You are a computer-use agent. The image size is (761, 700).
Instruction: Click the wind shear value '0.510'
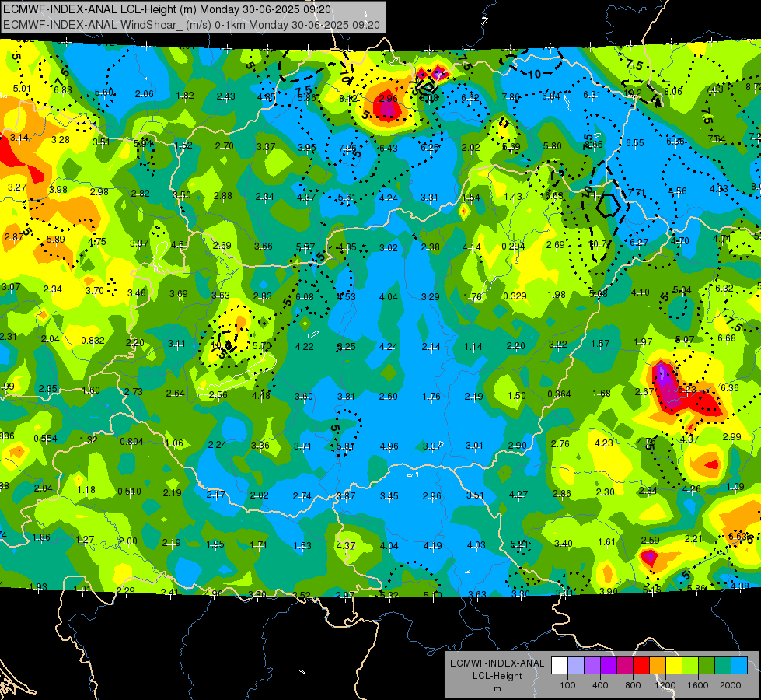129,491
